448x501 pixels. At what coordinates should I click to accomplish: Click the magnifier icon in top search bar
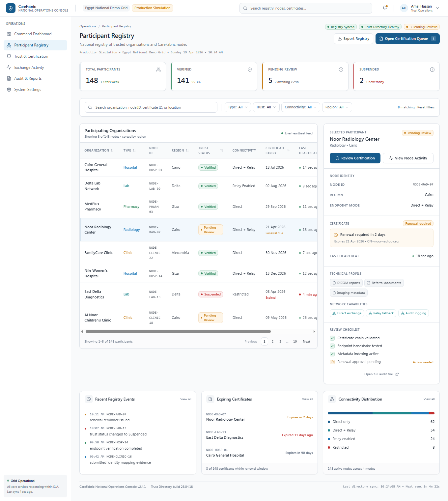tap(245, 8)
